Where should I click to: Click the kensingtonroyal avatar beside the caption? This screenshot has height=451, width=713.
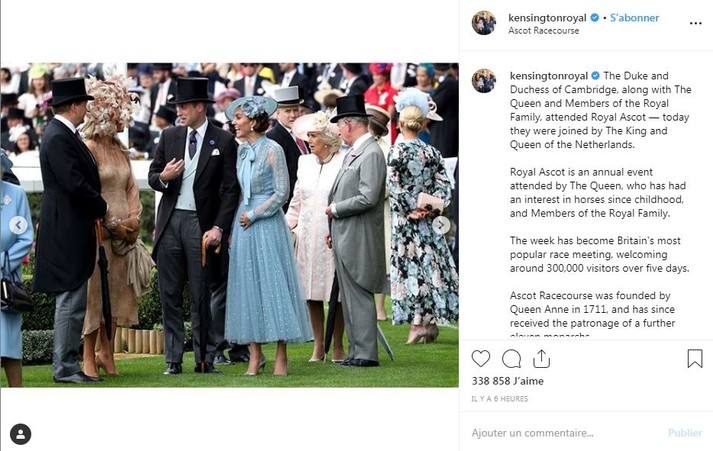(484, 81)
